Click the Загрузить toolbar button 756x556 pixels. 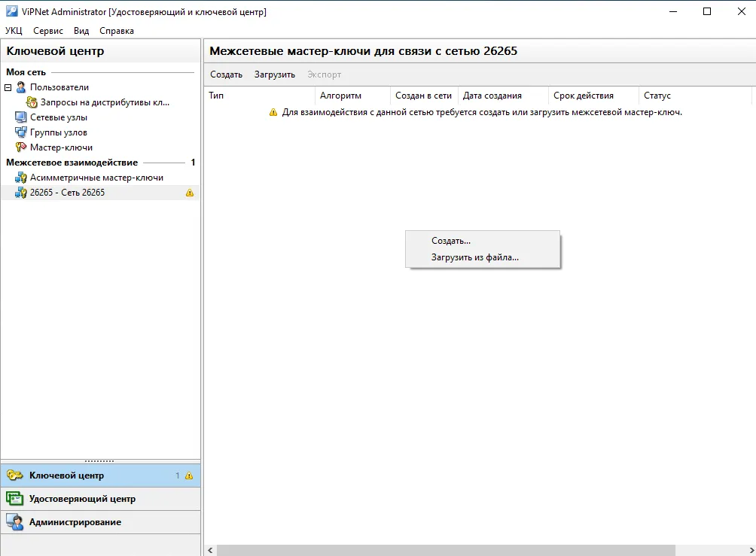tap(275, 74)
